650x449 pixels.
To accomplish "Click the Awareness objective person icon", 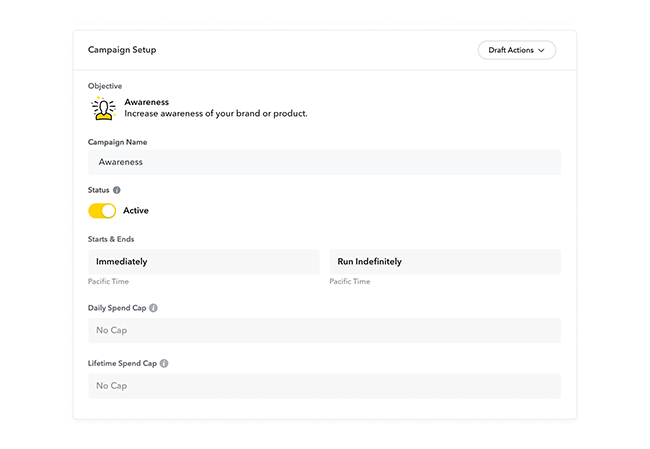I will coord(104,109).
